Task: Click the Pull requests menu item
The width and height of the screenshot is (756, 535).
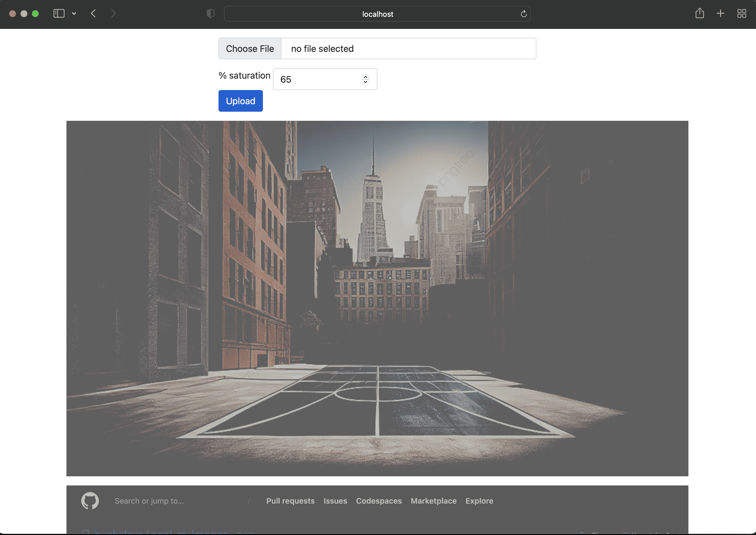Action: [290, 501]
